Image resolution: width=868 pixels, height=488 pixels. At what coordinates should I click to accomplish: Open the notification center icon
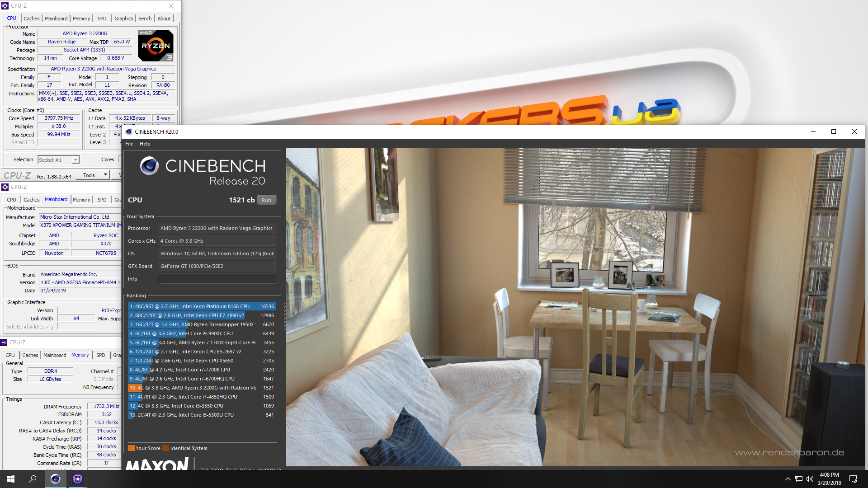(853, 479)
